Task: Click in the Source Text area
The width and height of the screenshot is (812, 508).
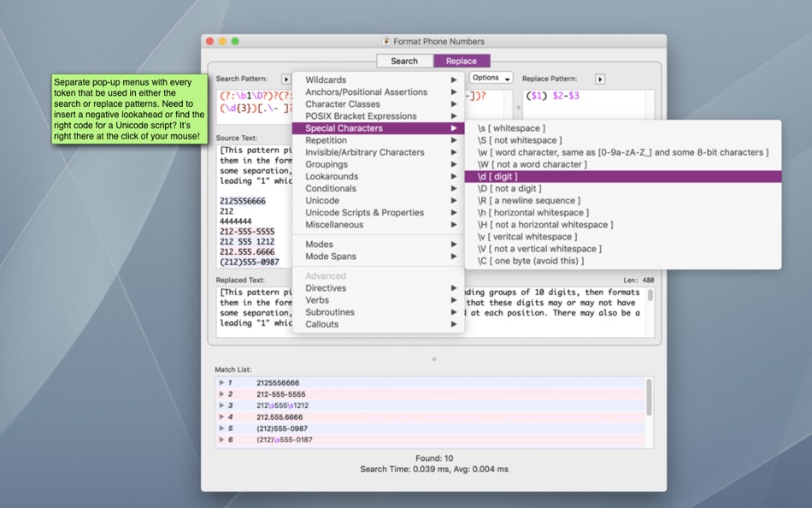Action: click(254, 206)
